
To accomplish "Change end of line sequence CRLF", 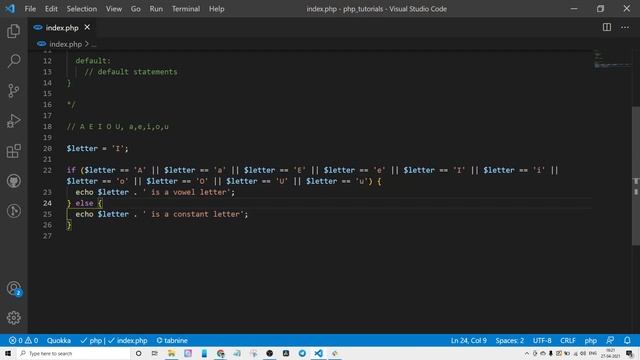I will pyautogui.click(x=568, y=340).
